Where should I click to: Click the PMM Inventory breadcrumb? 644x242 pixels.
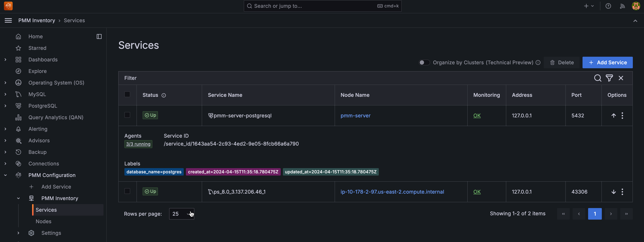[x=36, y=20]
